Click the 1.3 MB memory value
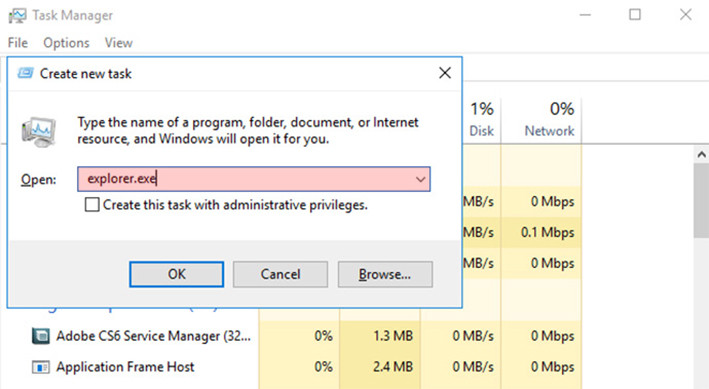709x389 pixels. click(x=392, y=336)
